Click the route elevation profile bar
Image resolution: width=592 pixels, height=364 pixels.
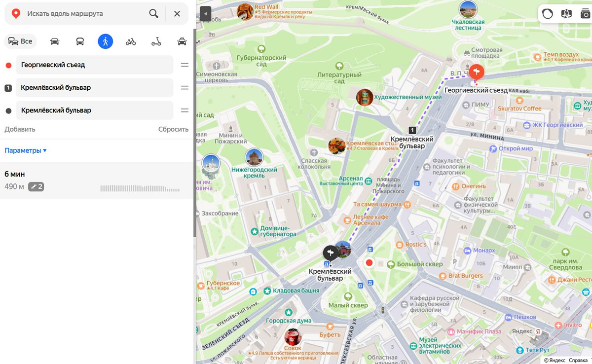(x=140, y=188)
